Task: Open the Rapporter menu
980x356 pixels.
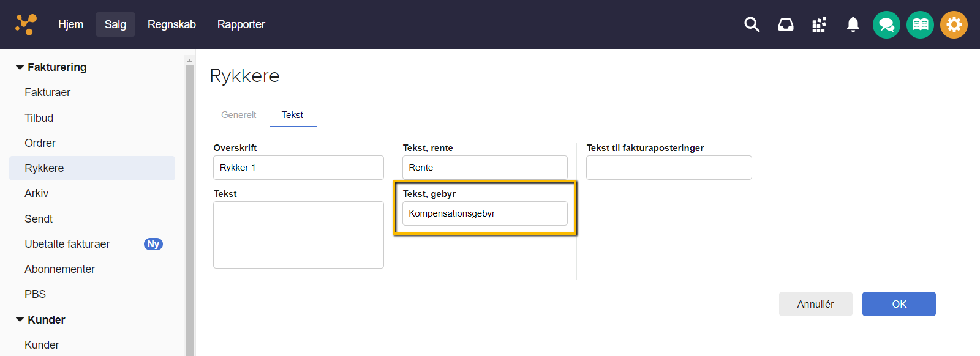Action: [241, 24]
